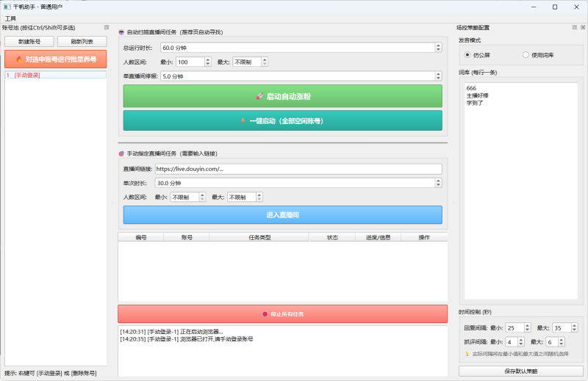This screenshot has width=588, height=381.
Task: Click the 单次时长 30.0 分钟 field
Action: [x=295, y=184]
